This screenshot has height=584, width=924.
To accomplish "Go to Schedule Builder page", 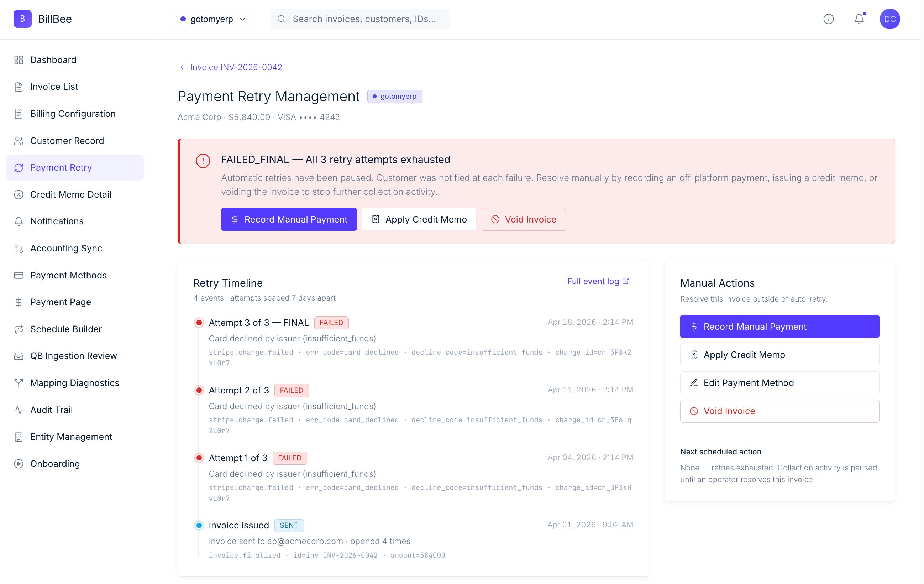I will tap(75, 329).
